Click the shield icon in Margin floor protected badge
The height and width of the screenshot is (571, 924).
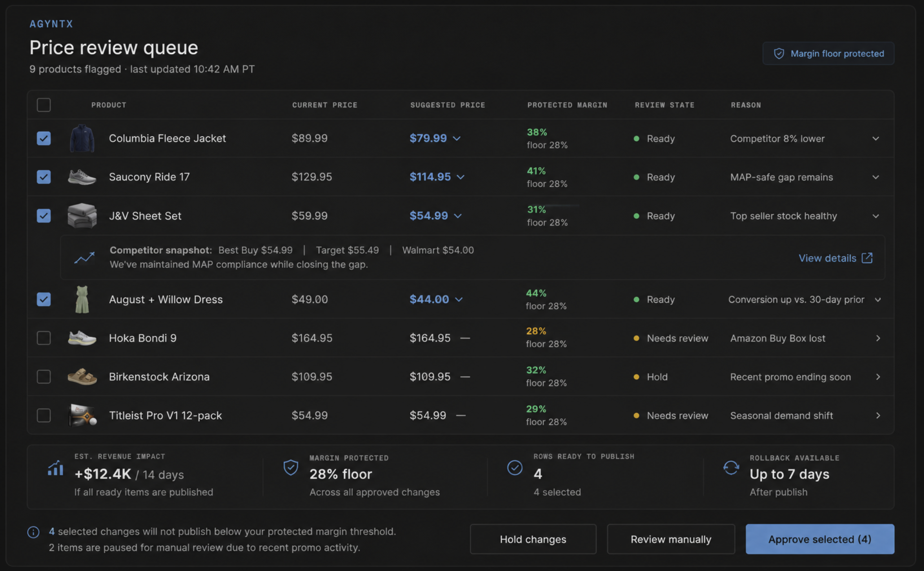(779, 54)
